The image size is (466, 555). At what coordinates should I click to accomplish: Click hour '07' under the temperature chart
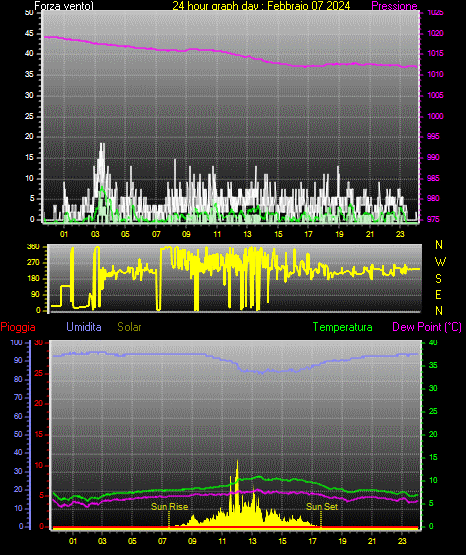162,541
